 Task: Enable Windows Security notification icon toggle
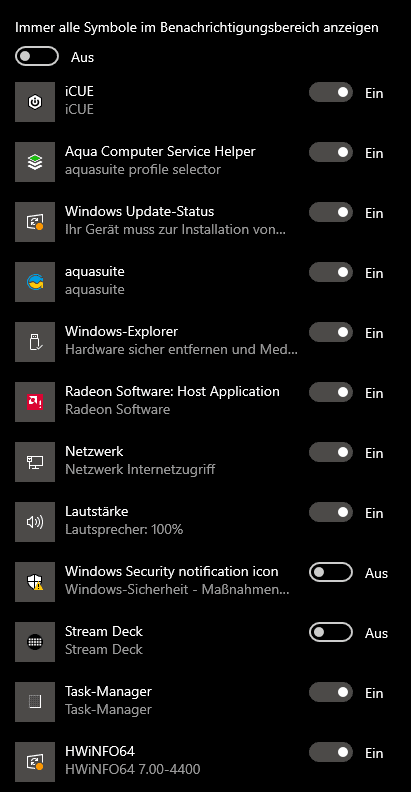tap(331, 572)
